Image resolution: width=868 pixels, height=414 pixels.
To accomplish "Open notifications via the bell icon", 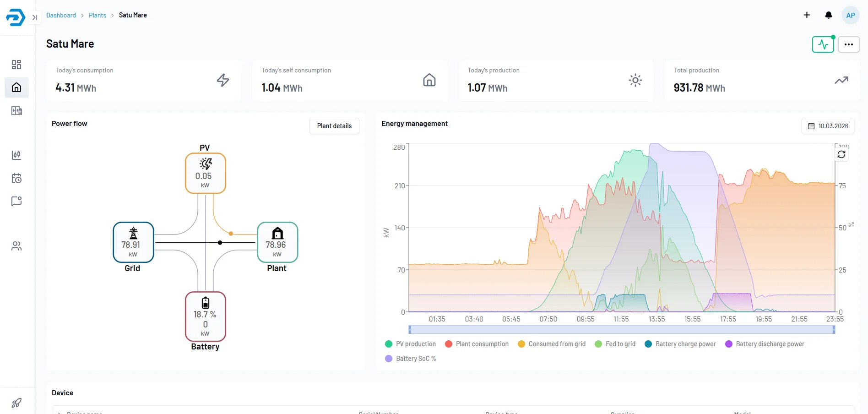I will click(x=829, y=15).
